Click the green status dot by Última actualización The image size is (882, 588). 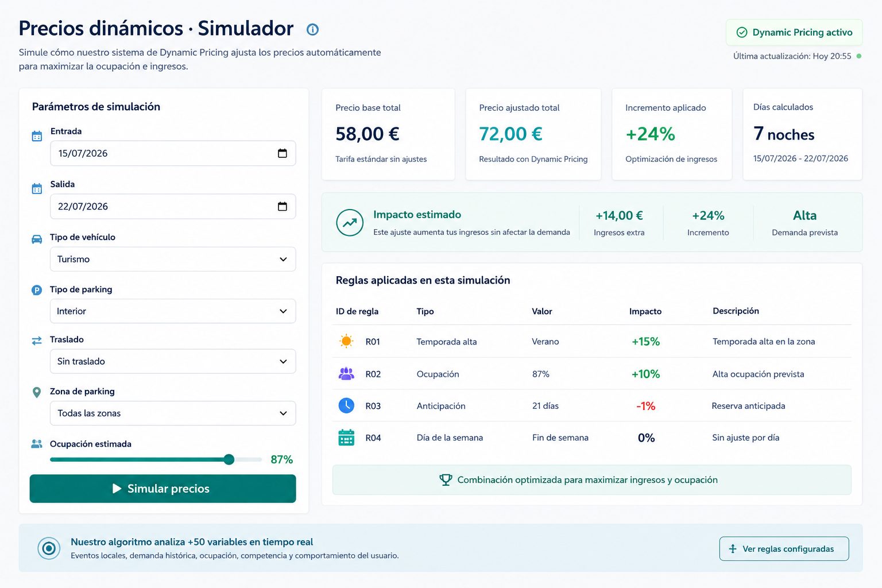859,56
